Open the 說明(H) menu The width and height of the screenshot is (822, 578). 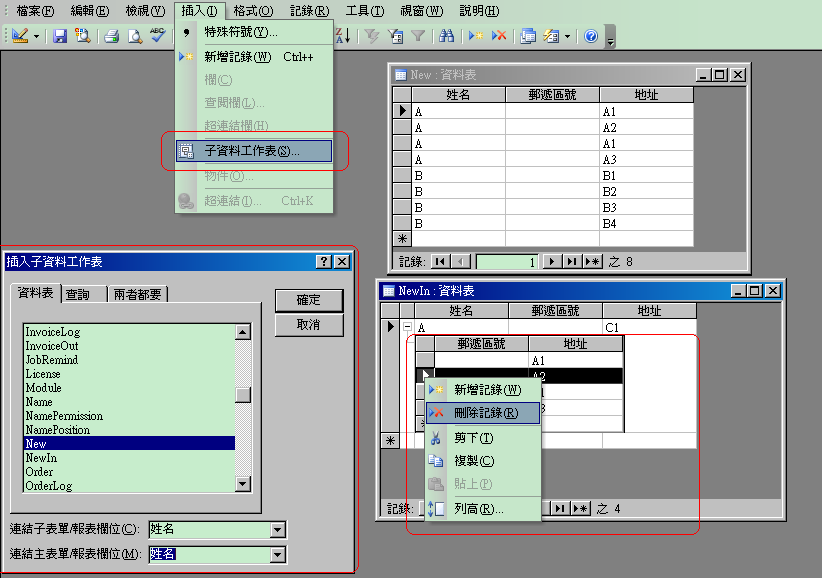pos(479,10)
